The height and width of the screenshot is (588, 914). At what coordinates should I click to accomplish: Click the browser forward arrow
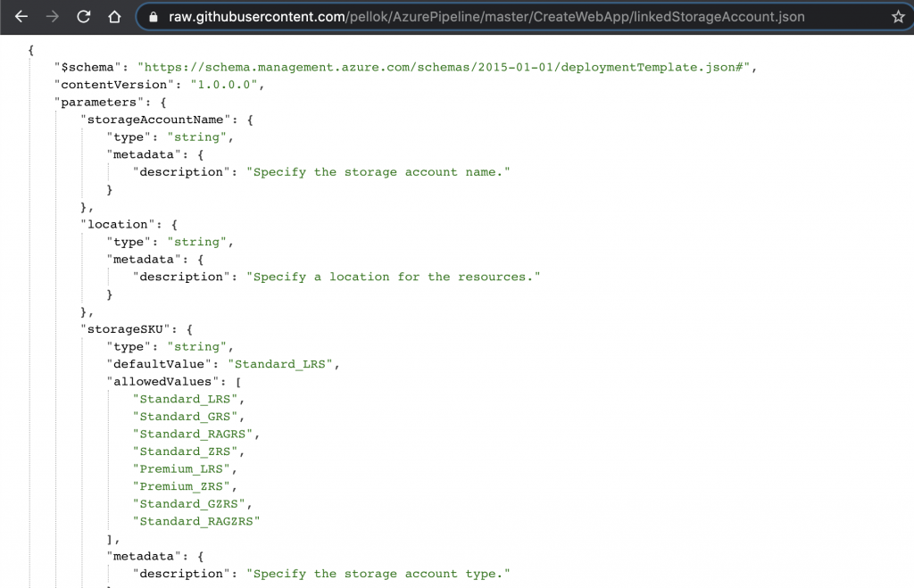pos(53,17)
